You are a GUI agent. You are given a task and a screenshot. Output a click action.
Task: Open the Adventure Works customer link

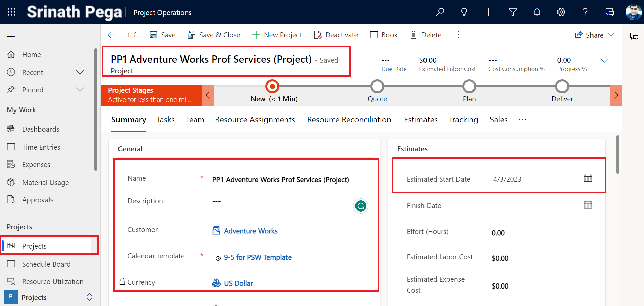[250, 231]
